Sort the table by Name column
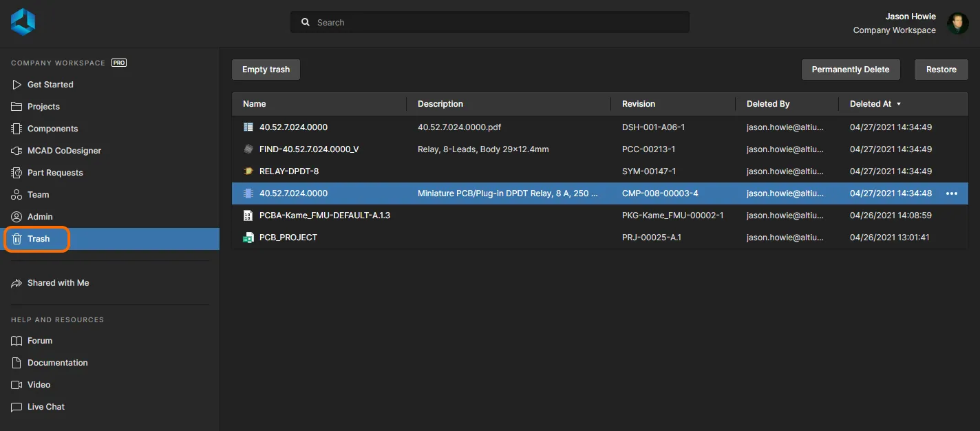 (255, 104)
